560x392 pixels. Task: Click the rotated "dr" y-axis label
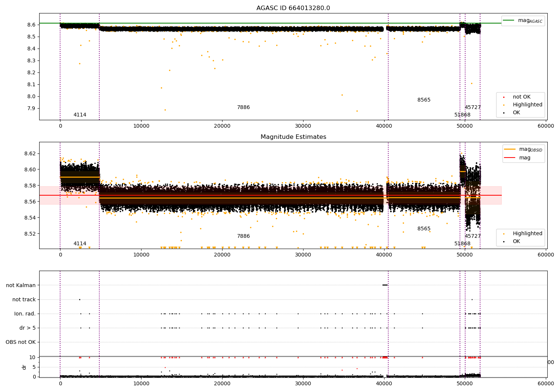[x=24, y=367]
